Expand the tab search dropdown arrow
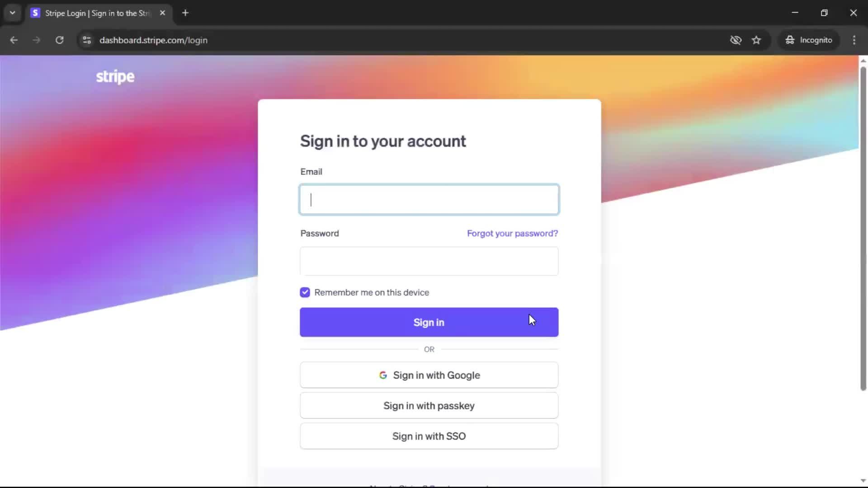Screen dimensions: 868x488 pos(13,13)
